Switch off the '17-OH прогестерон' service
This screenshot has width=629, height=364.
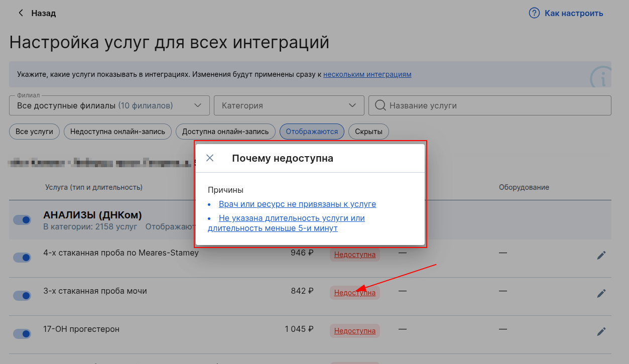22,334
